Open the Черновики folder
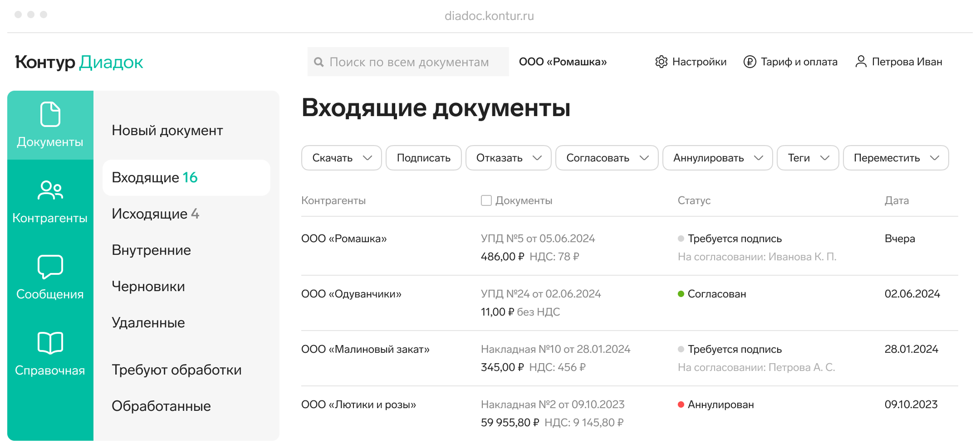 (x=148, y=287)
